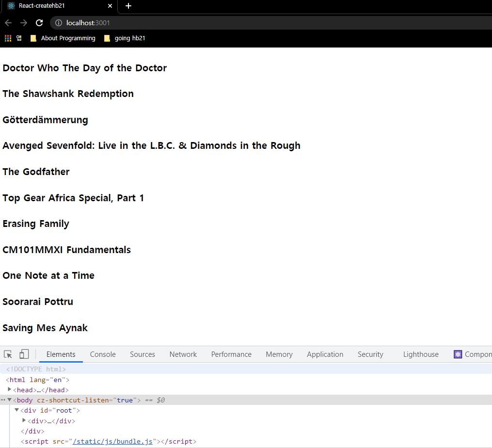Open the Lighthouse panel
Screen dimensions: 492x448
[421, 354]
